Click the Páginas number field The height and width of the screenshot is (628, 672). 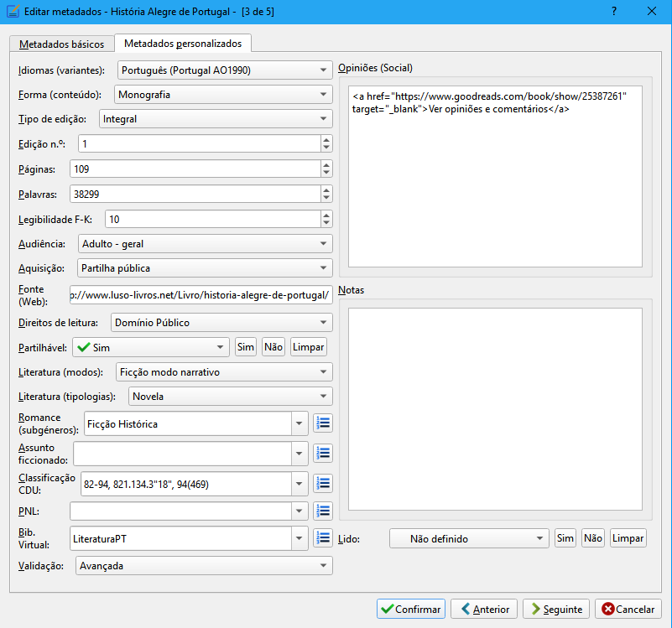[x=195, y=169]
